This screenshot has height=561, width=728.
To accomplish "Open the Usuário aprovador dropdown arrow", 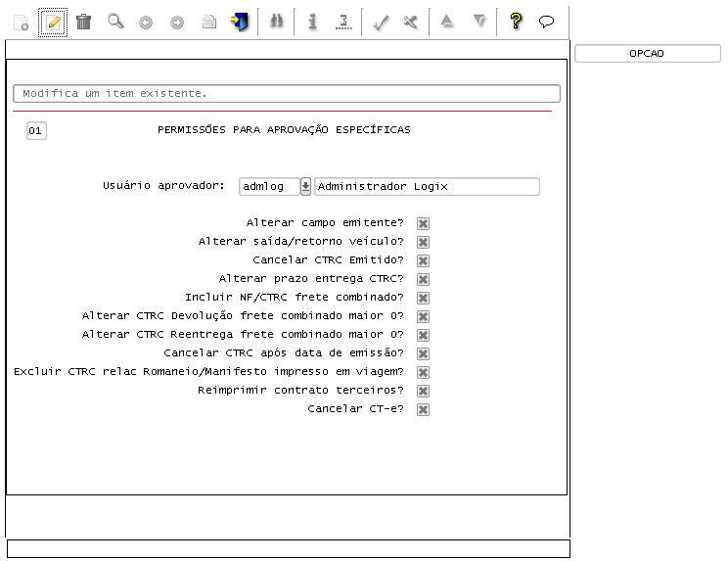I will pos(305,187).
